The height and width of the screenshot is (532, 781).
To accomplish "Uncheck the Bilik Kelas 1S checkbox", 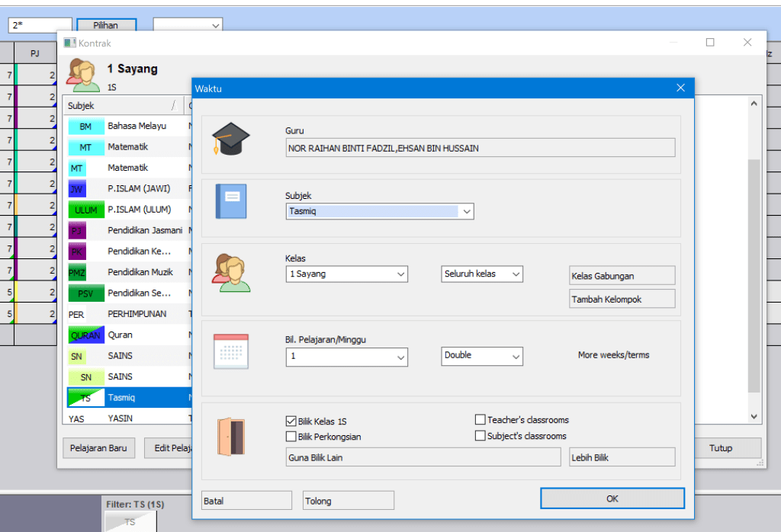I will coord(291,421).
